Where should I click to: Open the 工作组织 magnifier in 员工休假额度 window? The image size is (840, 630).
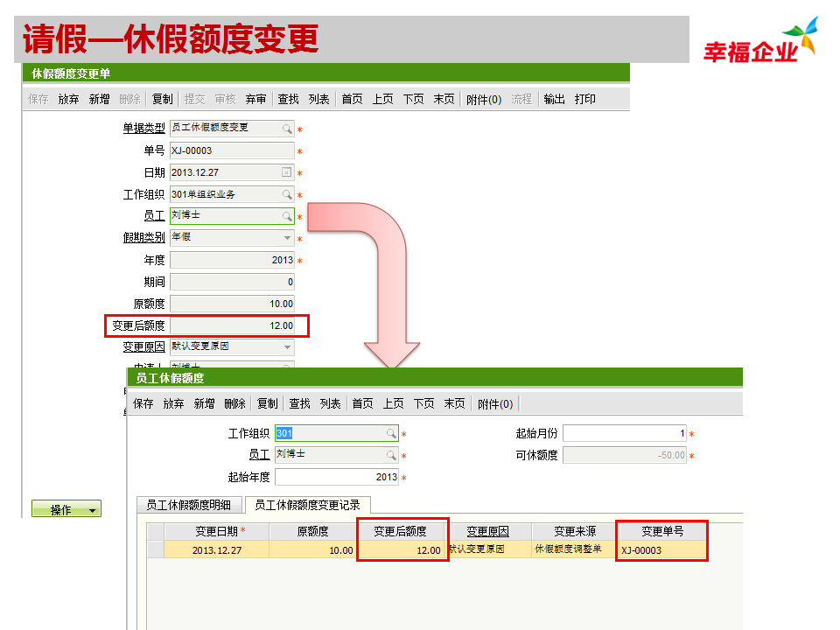point(390,433)
